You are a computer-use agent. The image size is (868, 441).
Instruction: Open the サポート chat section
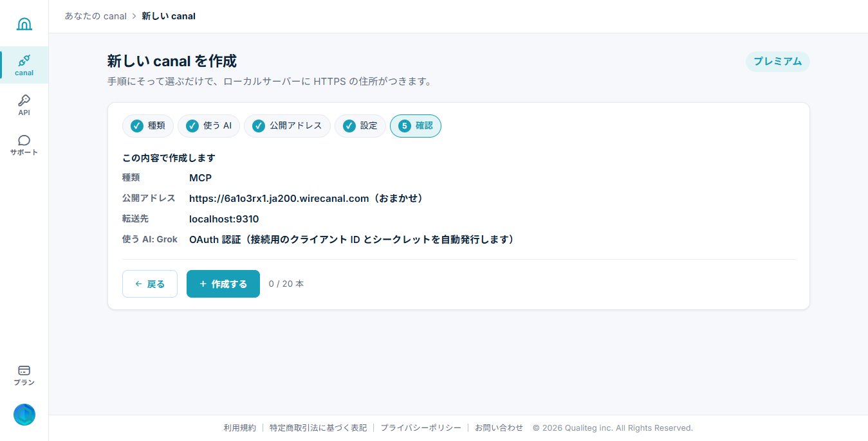click(x=24, y=145)
